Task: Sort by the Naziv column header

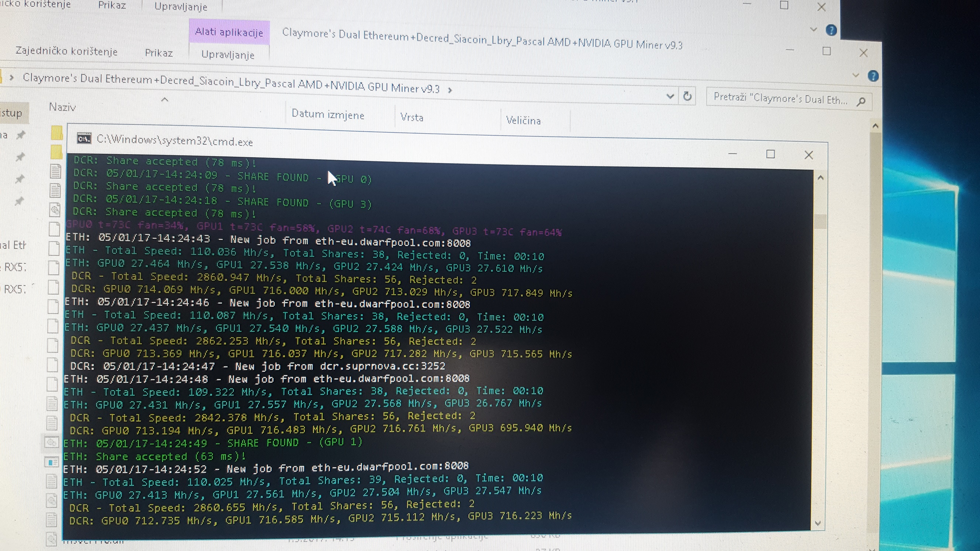Action: click(62, 107)
